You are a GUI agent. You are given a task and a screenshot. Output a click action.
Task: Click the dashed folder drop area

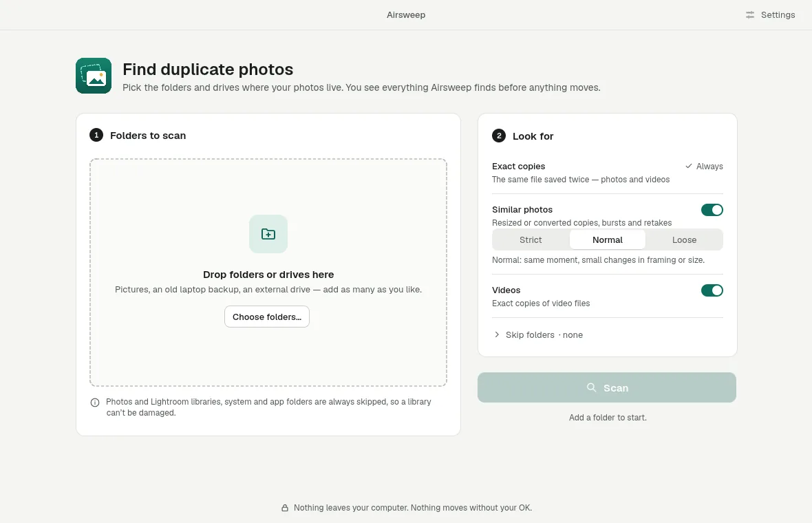pos(268,273)
